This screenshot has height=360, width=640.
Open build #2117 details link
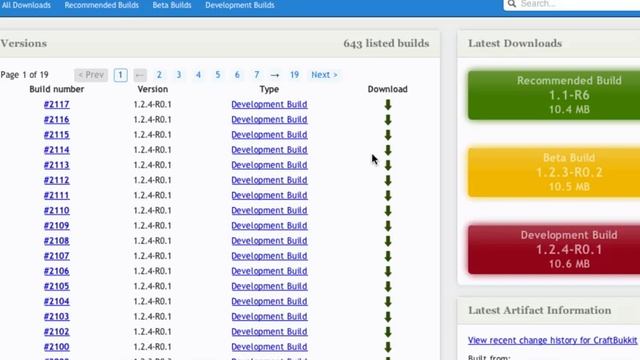57,104
